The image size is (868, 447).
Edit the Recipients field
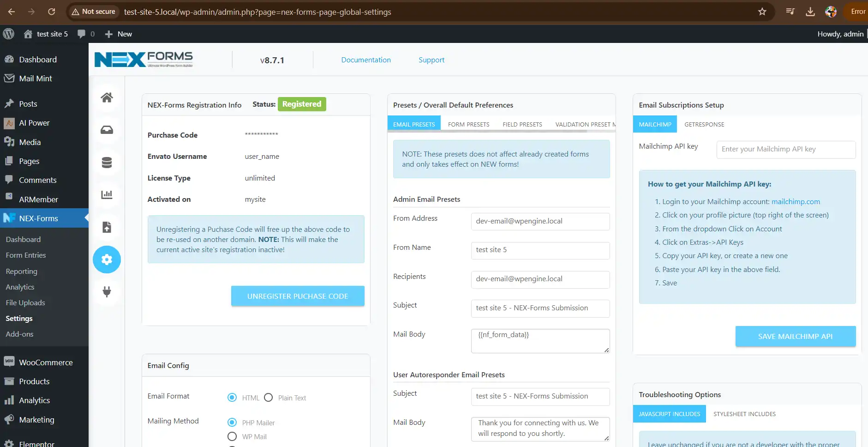pyautogui.click(x=540, y=279)
